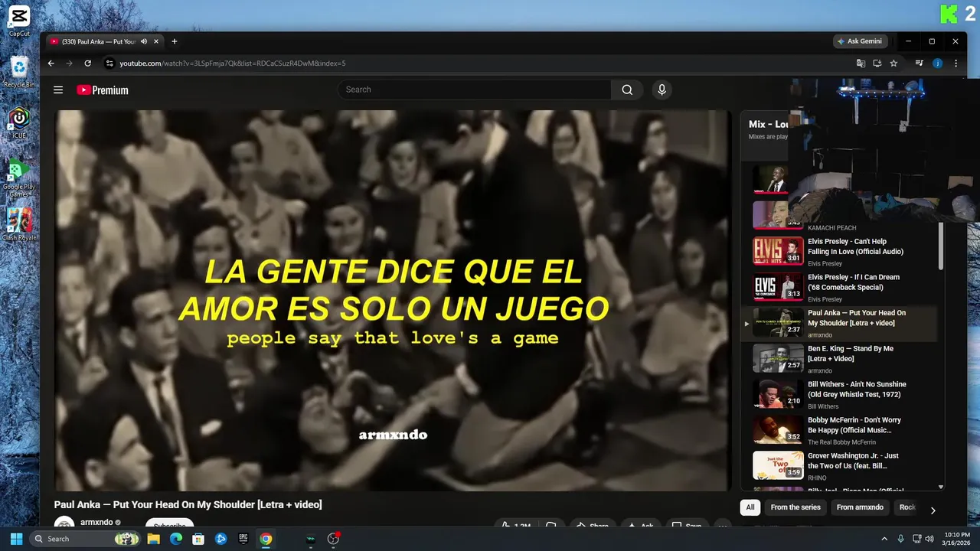
Task: Open Chrome media controls icon
Action: (x=920, y=64)
